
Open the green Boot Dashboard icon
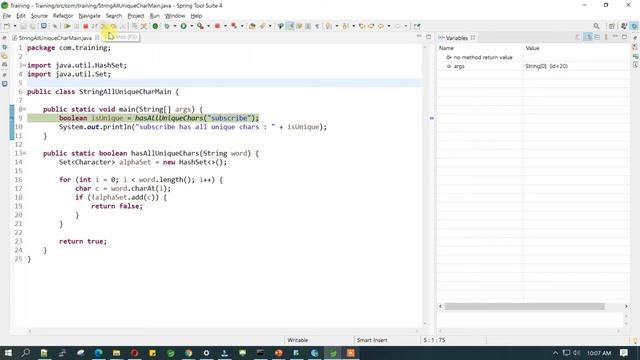point(155,26)
